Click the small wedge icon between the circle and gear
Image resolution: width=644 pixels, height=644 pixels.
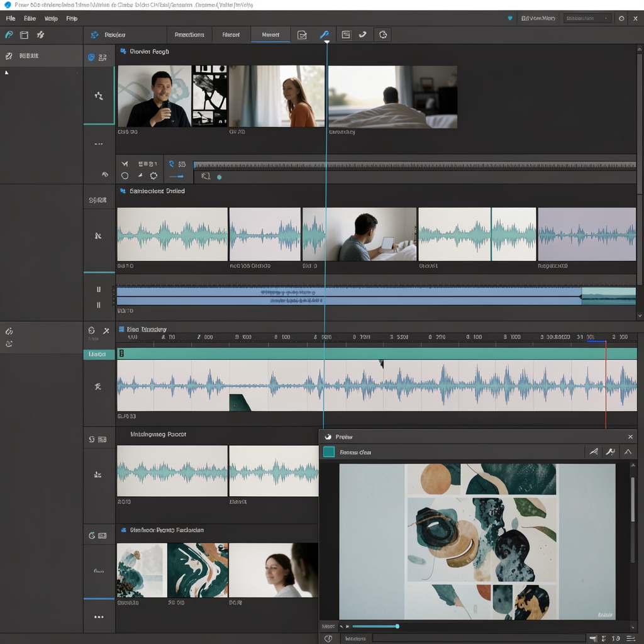point(140,175)
